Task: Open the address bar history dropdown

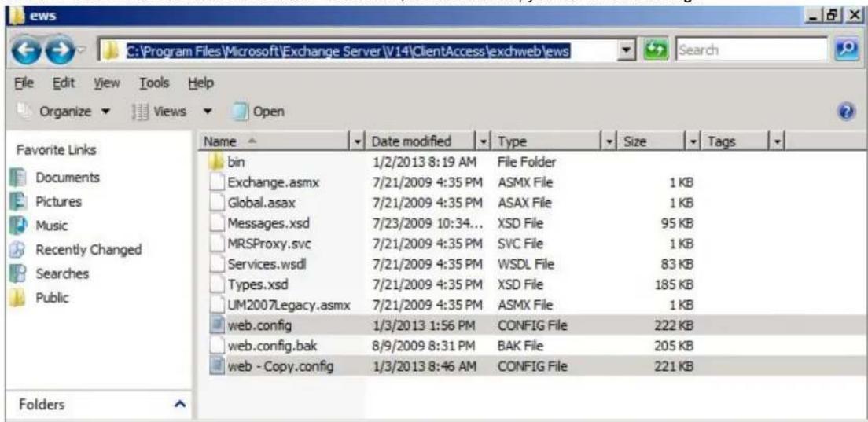Action: 627,50
